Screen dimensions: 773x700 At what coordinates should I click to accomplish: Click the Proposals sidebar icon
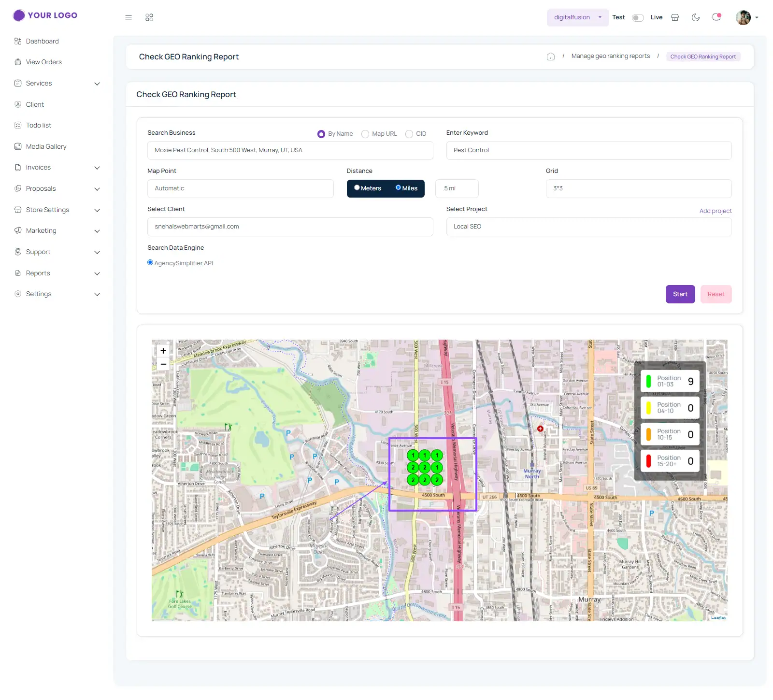pyautogui.click(x=18, y=188)
